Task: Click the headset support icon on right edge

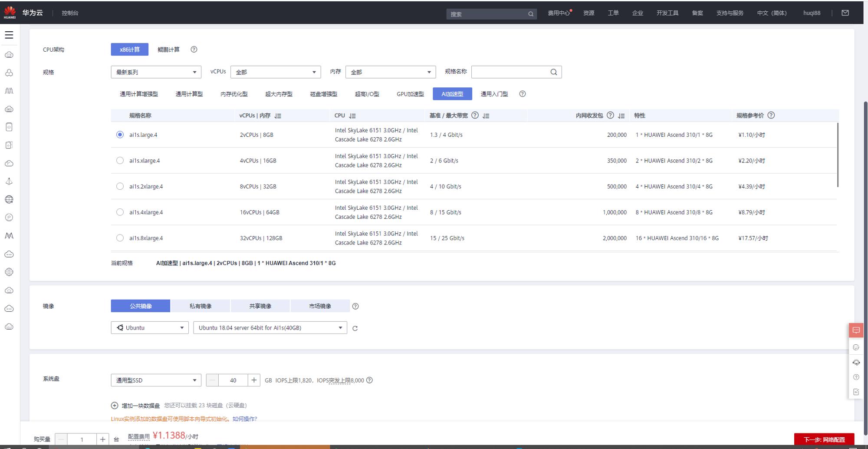Action: point(856,363)
